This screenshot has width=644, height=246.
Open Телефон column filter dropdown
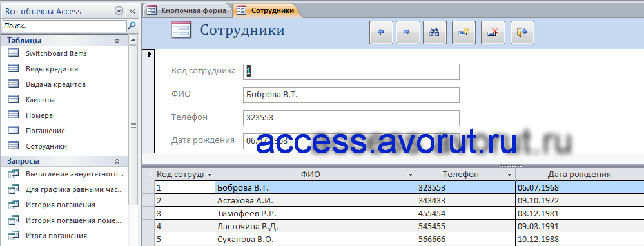(510, 175)
